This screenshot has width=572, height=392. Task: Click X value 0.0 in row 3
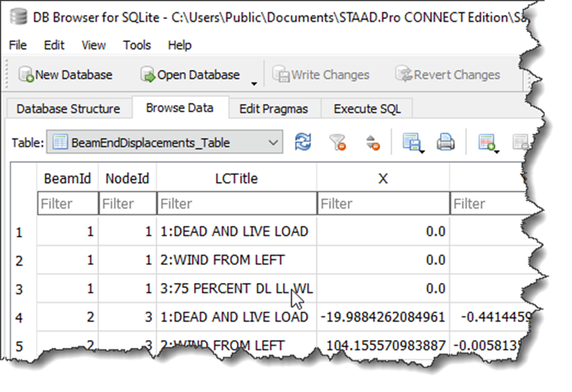(x=383, y=289)
